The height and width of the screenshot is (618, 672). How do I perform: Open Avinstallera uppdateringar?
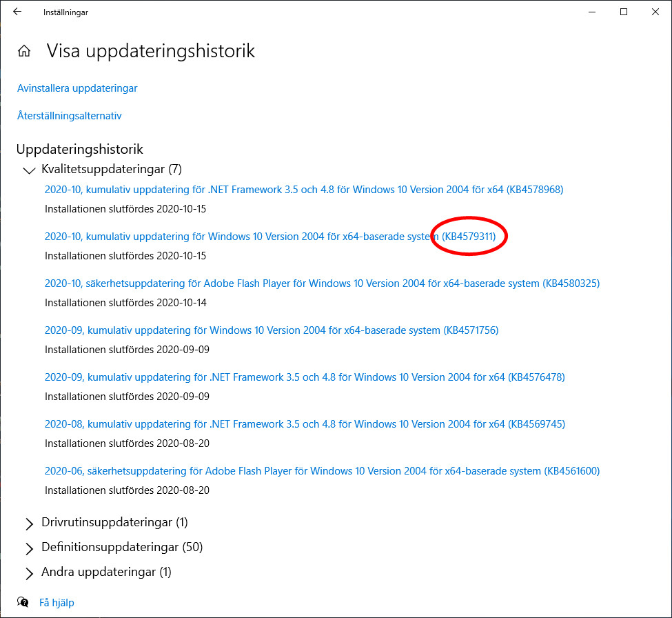click(x=77, y=88)
